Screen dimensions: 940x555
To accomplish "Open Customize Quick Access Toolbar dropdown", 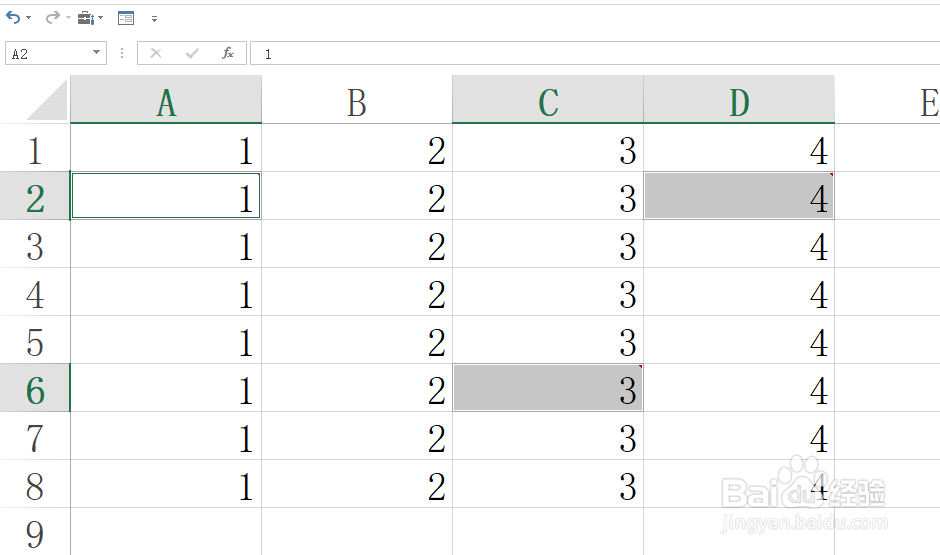I will pos(154,19).
